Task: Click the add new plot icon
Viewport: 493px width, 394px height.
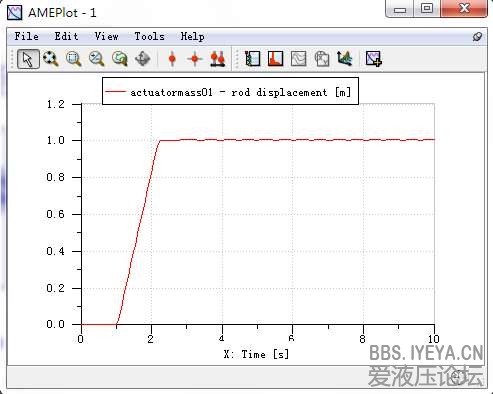Action: (373, 59)
